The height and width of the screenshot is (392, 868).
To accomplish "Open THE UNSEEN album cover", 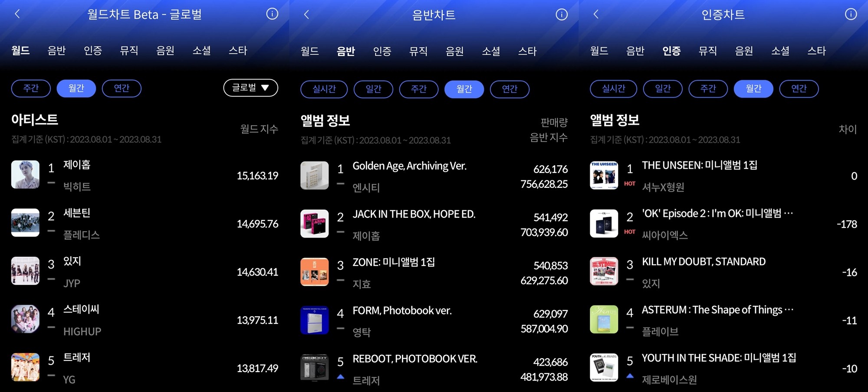I will coord(604,175).
